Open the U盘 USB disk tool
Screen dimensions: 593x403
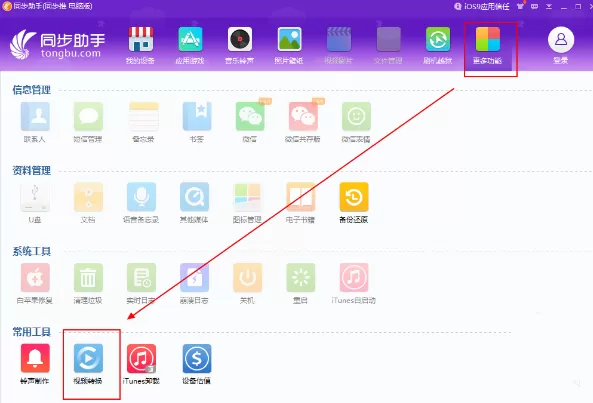(x=35, y=203)
